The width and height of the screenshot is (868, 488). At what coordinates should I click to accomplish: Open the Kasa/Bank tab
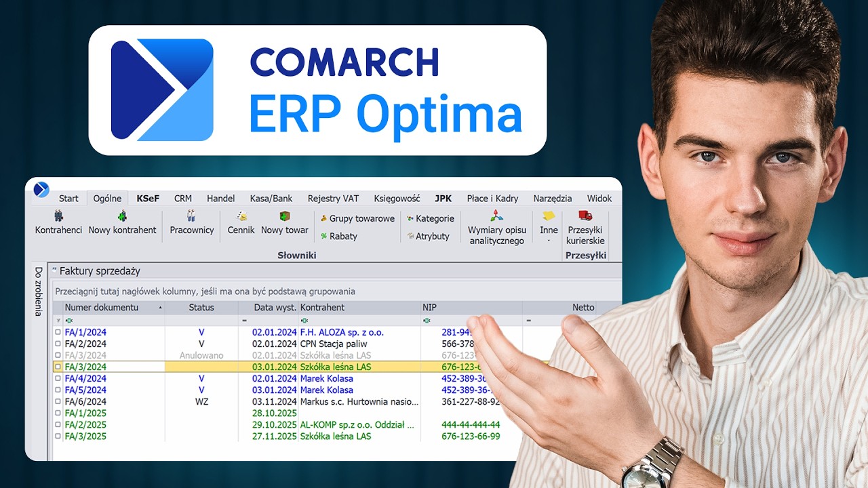coord(271,199)
